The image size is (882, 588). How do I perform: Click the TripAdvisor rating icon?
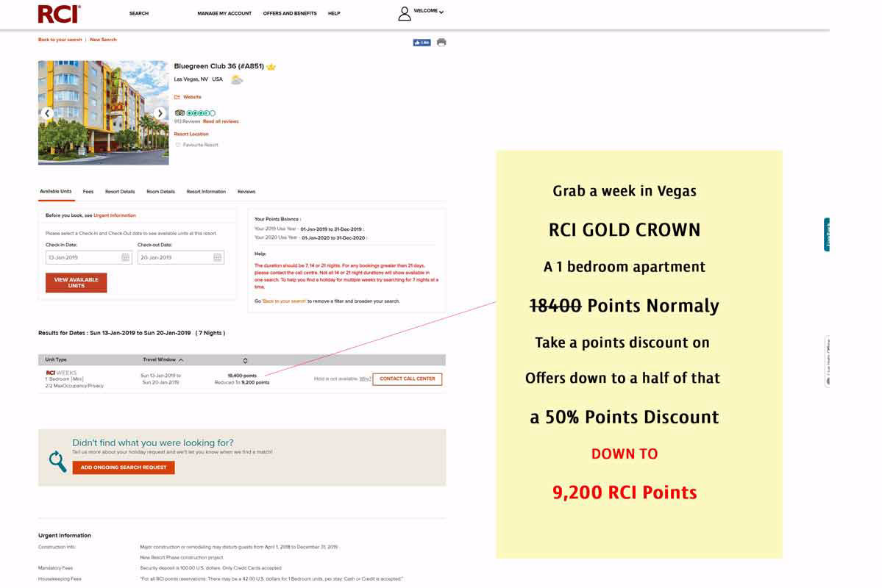pos(195,113)
